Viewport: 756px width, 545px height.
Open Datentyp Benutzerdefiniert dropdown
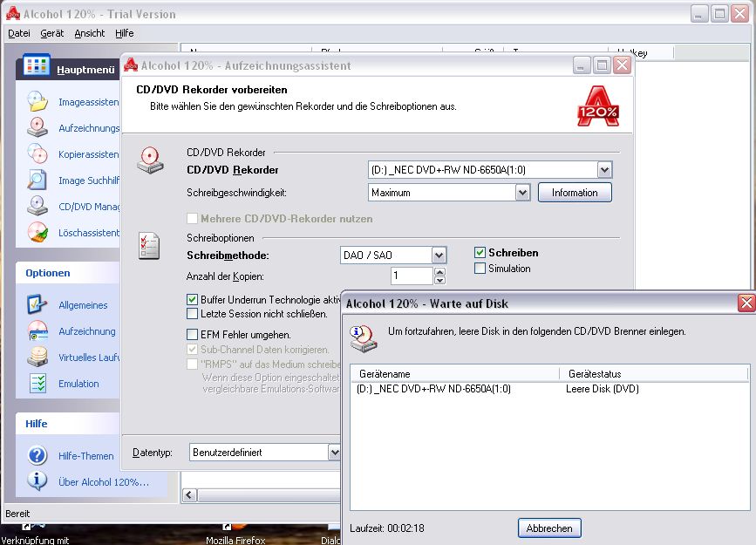pyautogui.click(x=334, y=453)
